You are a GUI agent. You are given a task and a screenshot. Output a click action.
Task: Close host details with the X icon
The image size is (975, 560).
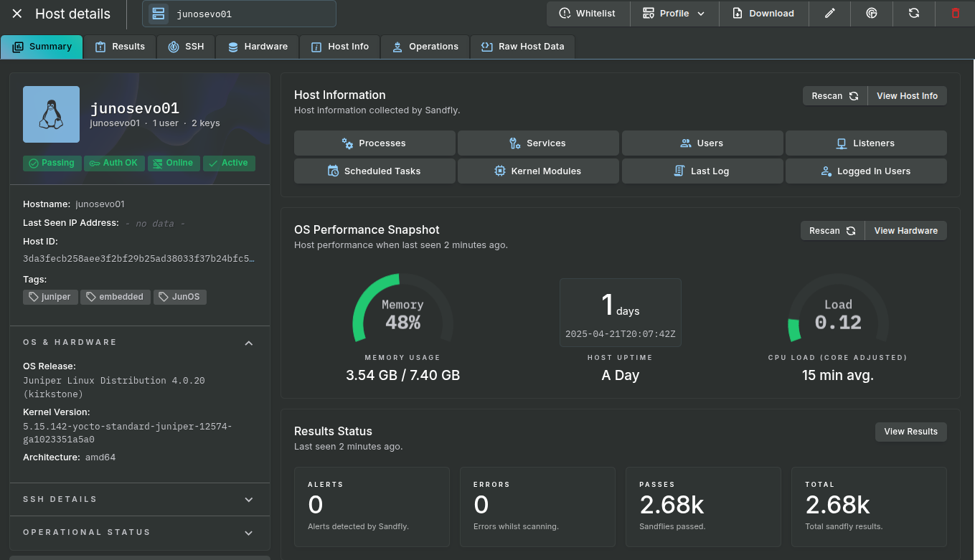(17, 14)
